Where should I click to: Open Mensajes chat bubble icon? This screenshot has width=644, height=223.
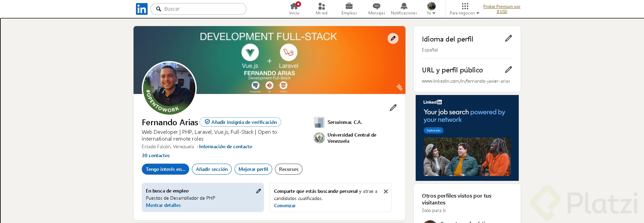coord(377,6)
